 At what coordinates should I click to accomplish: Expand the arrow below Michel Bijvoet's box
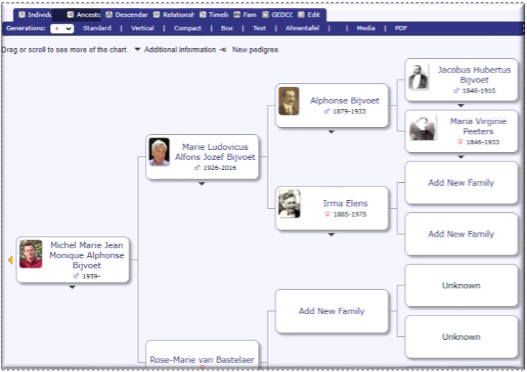[72, 287]
